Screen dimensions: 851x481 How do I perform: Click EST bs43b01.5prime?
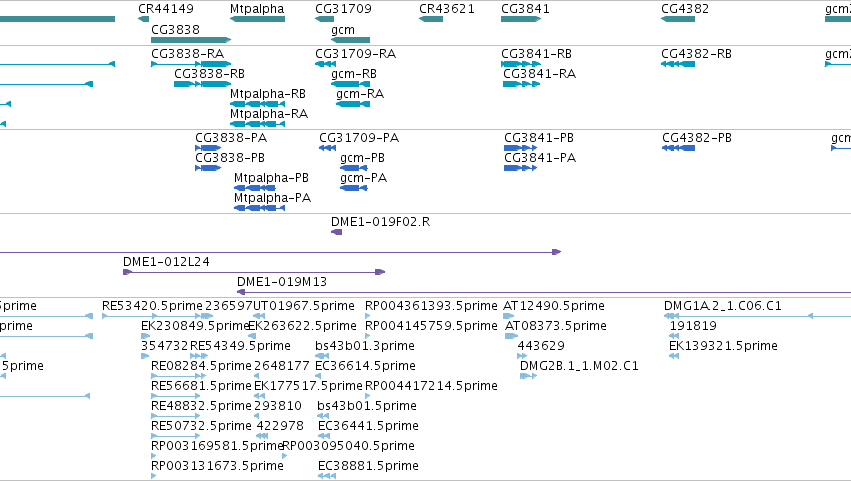pos(367,407)
